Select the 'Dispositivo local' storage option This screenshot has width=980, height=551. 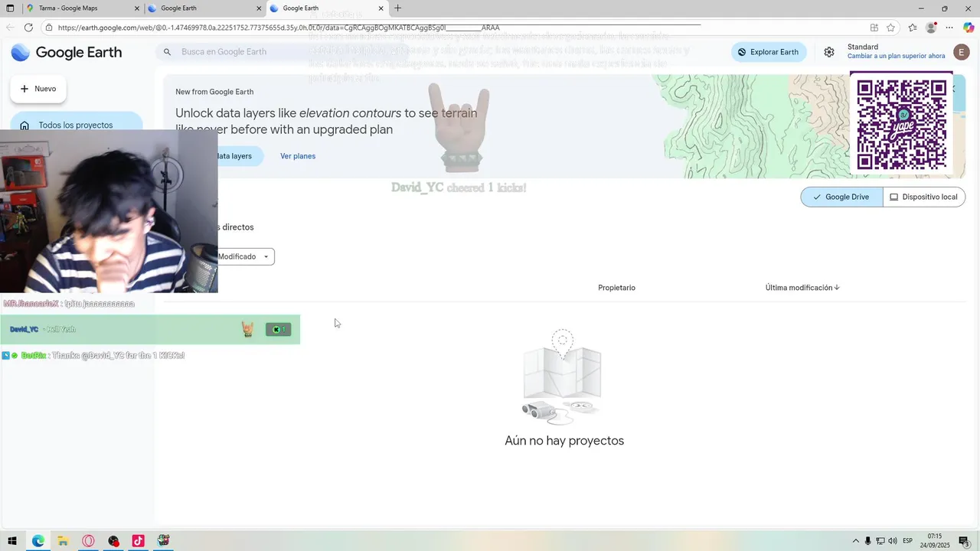923,197
